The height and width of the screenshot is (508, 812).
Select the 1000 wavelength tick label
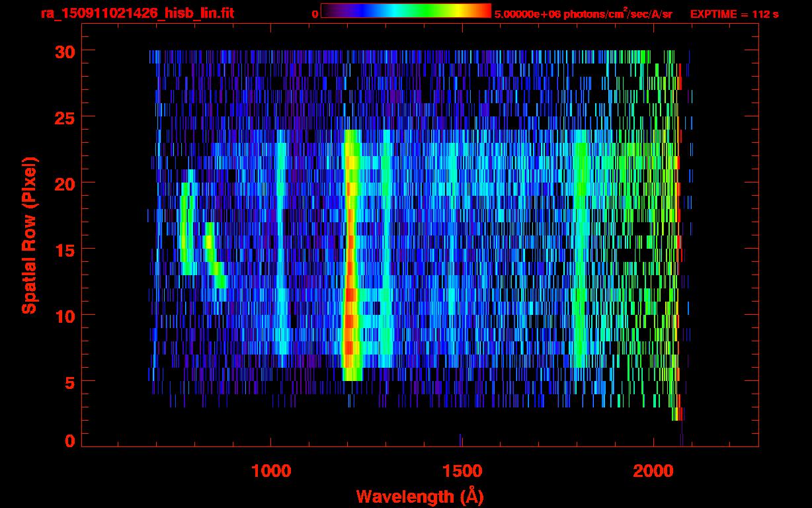[271, 471]
